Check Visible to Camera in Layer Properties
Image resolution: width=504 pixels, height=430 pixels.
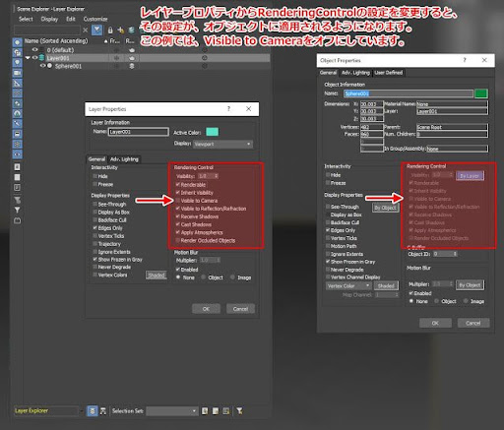(178, 201)
